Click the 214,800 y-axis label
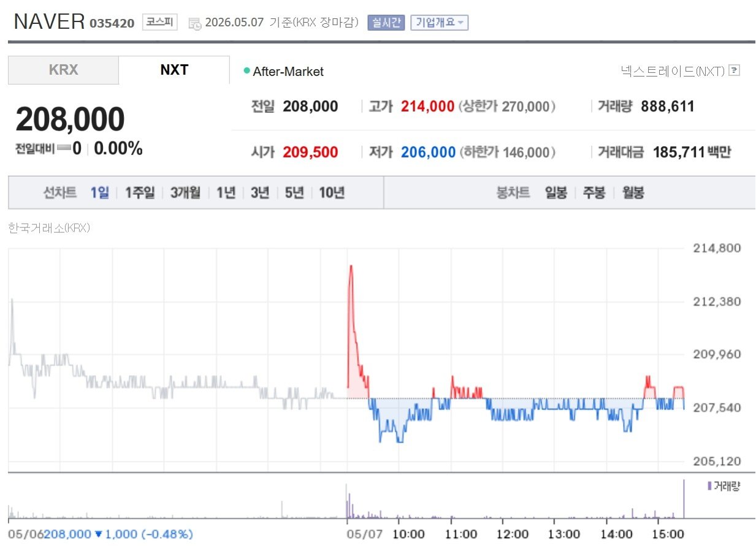 tap(717, 248)
